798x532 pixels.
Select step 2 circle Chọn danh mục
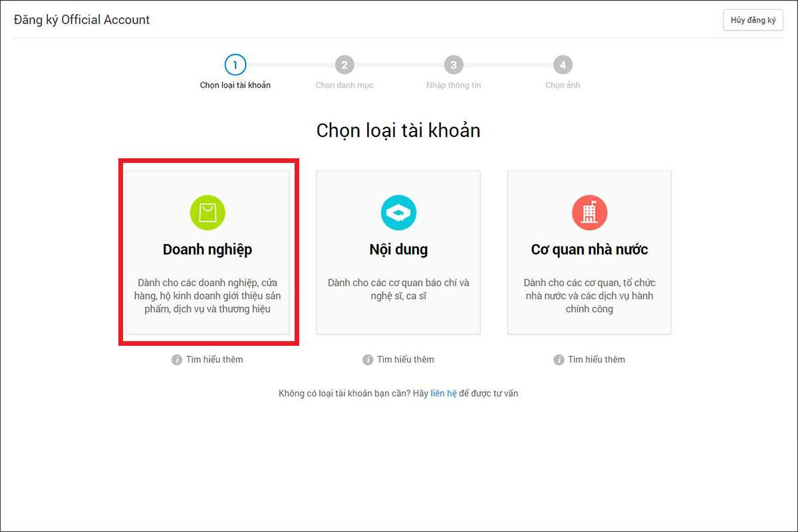[x=344, y=65]
